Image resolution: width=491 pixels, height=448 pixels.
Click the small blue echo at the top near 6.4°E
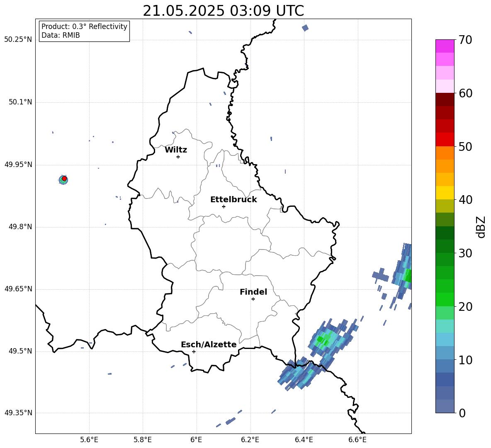[x=305, y=28]
